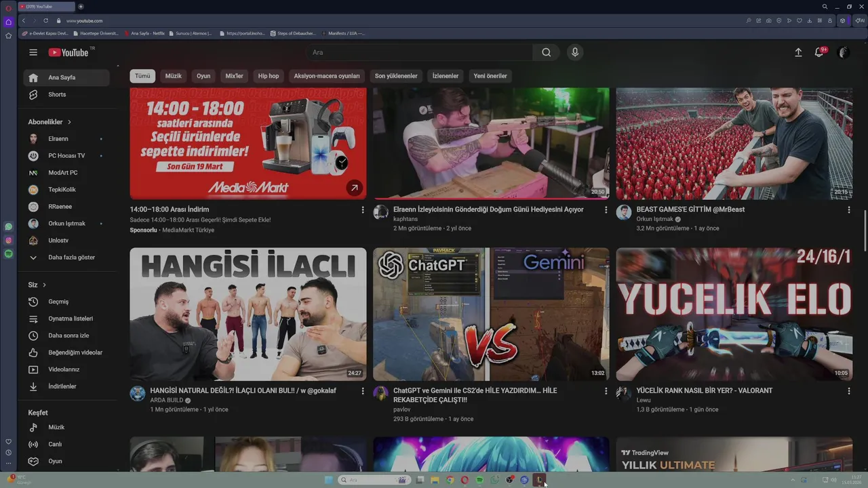Open Canlı under Keşfet
The width and height of the screenshot is (868, 488).
click(66, 444)
